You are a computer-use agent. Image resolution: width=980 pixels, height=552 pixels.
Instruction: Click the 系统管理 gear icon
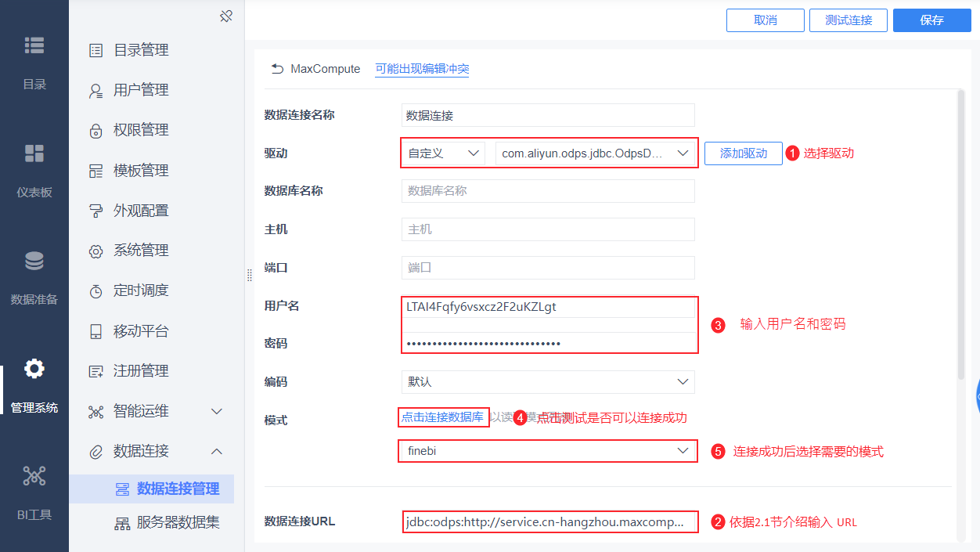point(96,251)
